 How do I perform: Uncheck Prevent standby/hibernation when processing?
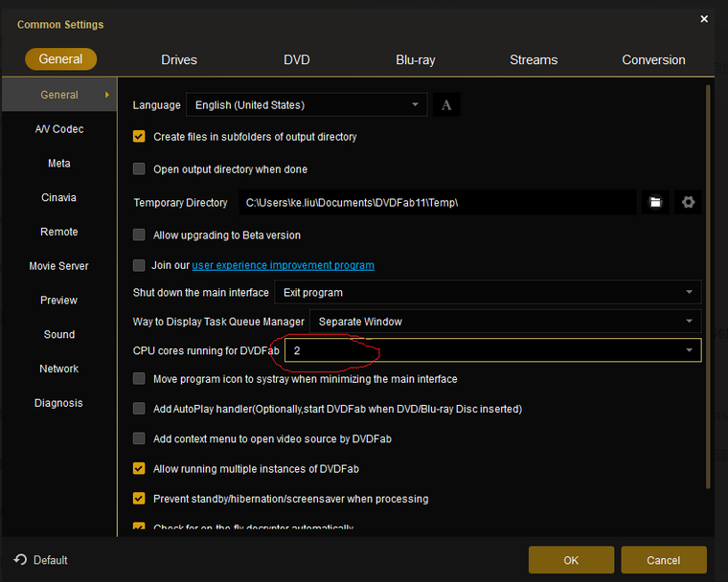pos(139,499)
